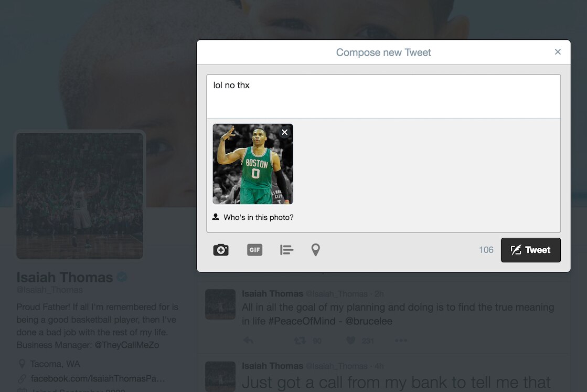
Task: Click the reply arrow under #PeaceOfMind tweet
Action: 249,341
